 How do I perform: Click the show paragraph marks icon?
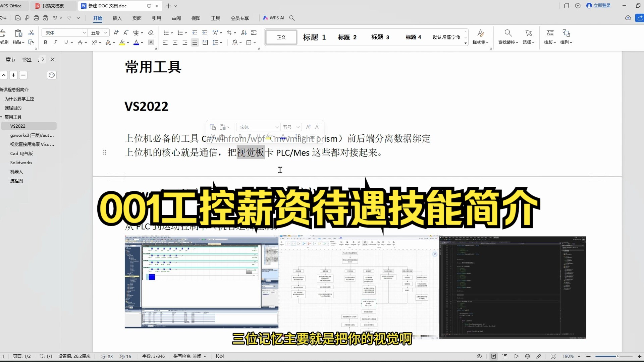[254, 33]
